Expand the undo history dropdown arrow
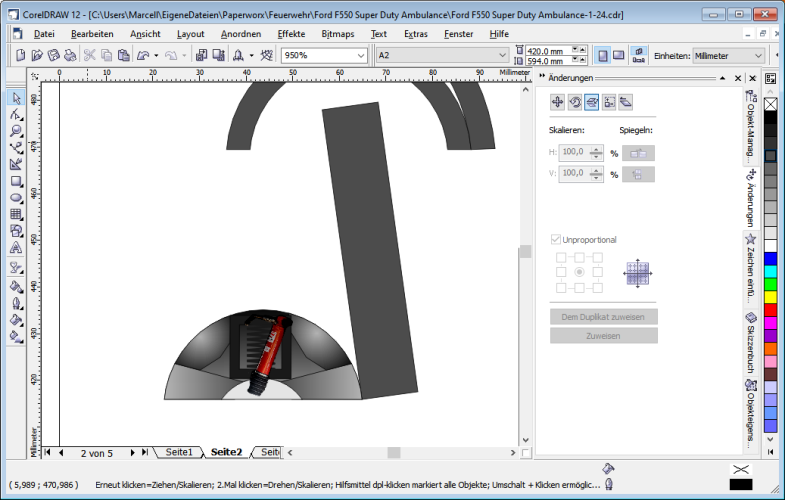Screen dimensions: 785x500 (156, 56)
